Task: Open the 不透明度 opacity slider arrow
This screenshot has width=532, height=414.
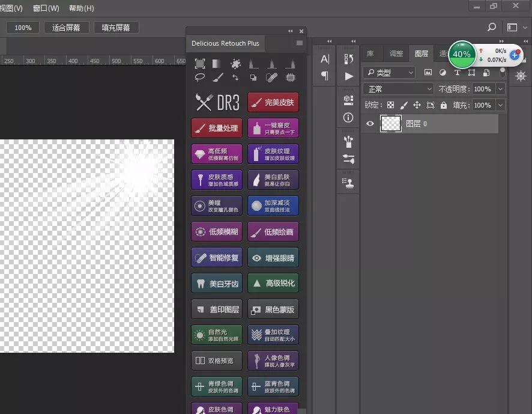Action: coord(500,89)
